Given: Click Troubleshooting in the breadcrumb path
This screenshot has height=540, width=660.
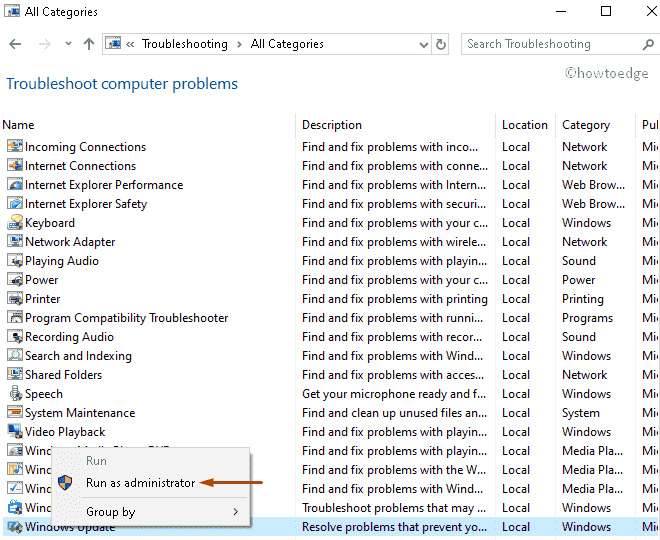Looking at the screenshot, I should pos(184,44).
